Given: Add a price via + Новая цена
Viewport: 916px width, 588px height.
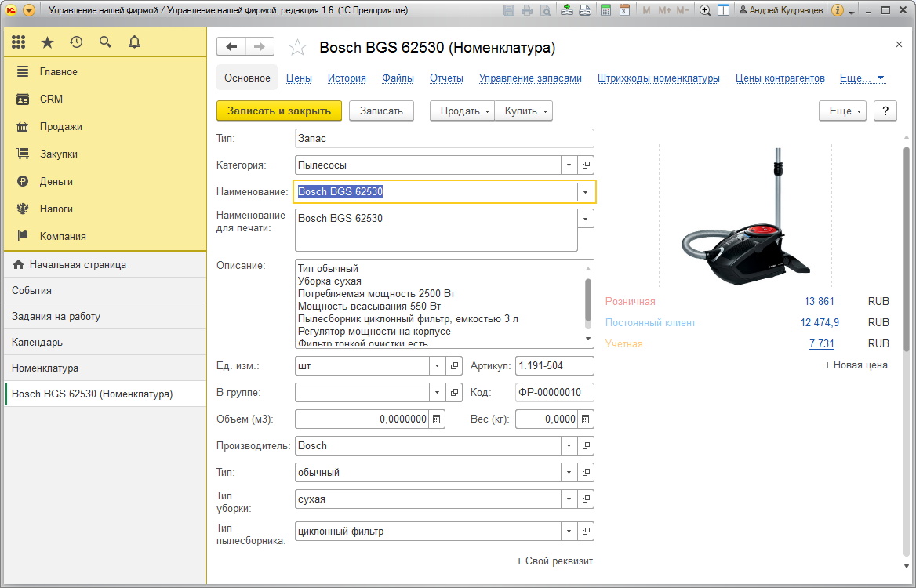Looking at the screenshot, I should tap(856, 365).
